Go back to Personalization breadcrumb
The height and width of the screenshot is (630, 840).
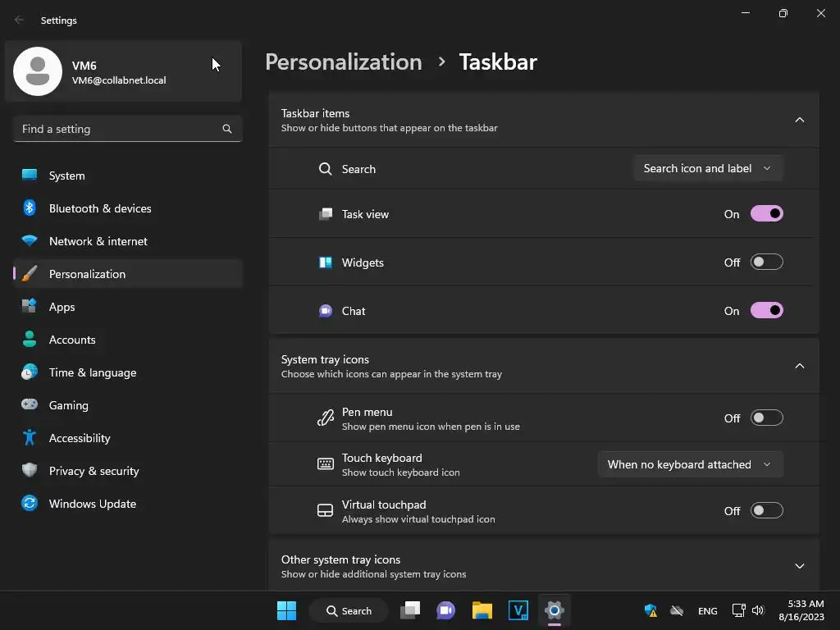tap(344, 62)
